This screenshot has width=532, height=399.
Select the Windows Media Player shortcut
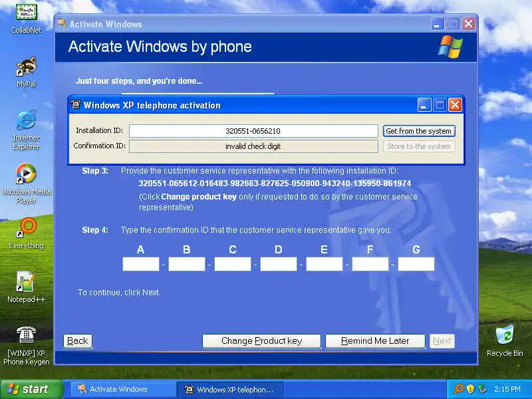tap(26, 184)
